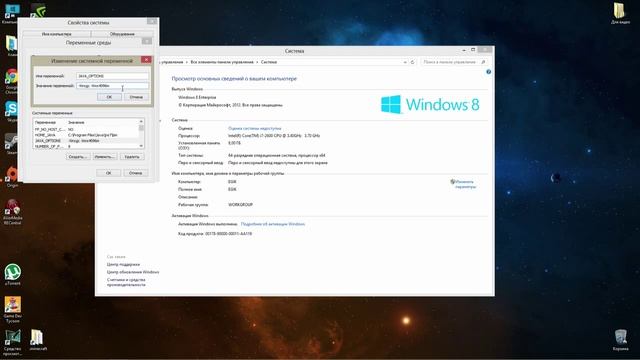The width and height of the screenshot is (640, 360).
Task: Minimize the Система window
Action: 464,50
